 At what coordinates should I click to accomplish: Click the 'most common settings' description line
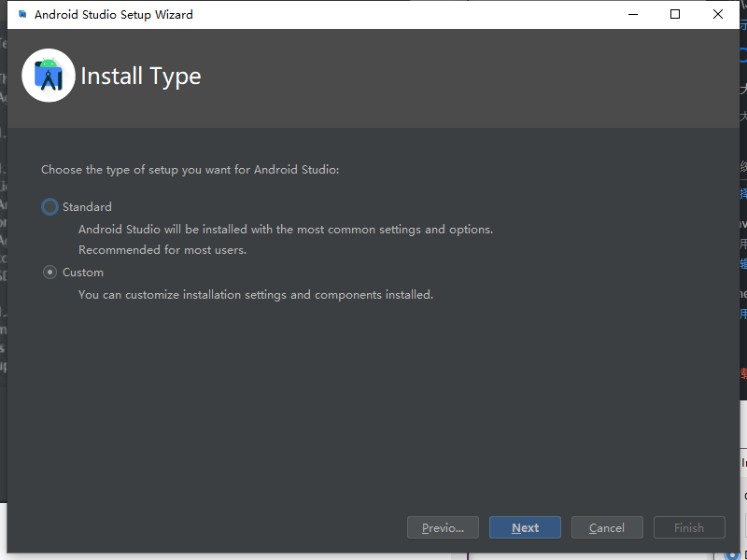click(285, 229)
